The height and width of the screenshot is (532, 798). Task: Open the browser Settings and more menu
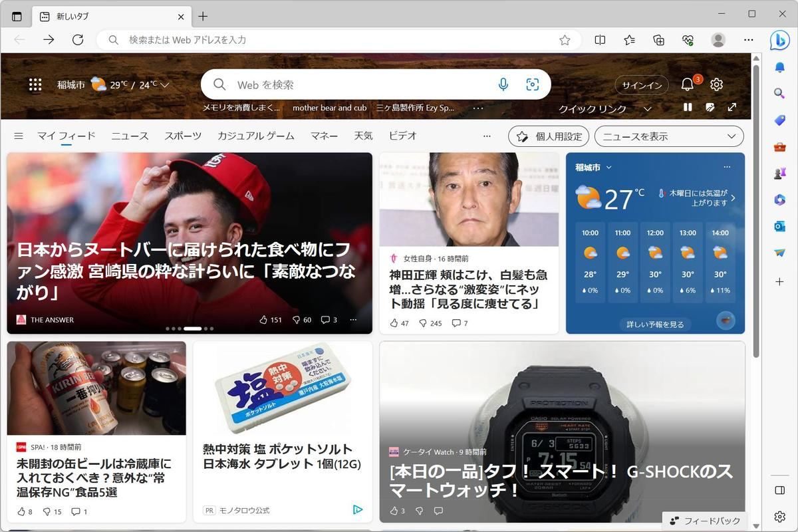click(x=749, y=40)
